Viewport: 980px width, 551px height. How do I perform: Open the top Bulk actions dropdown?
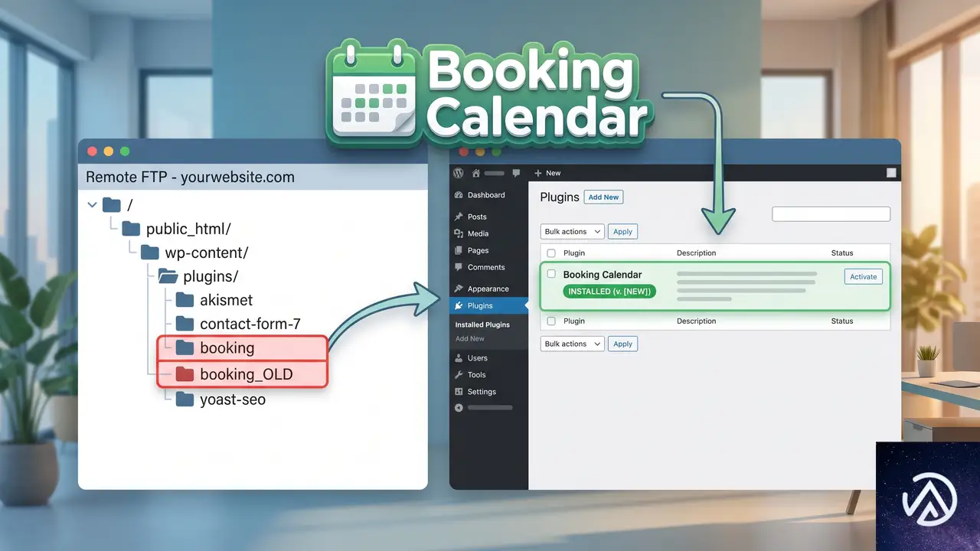coord(573,231)
